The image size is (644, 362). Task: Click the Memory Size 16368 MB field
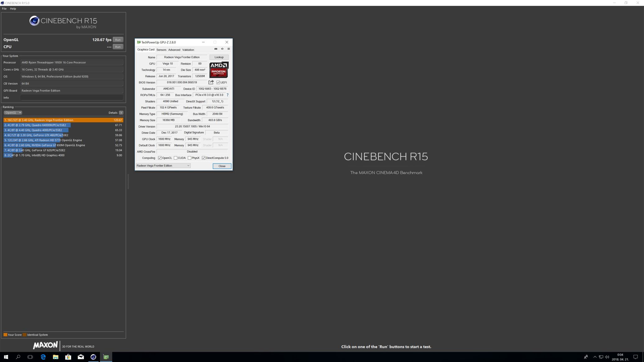pos(169,120)
